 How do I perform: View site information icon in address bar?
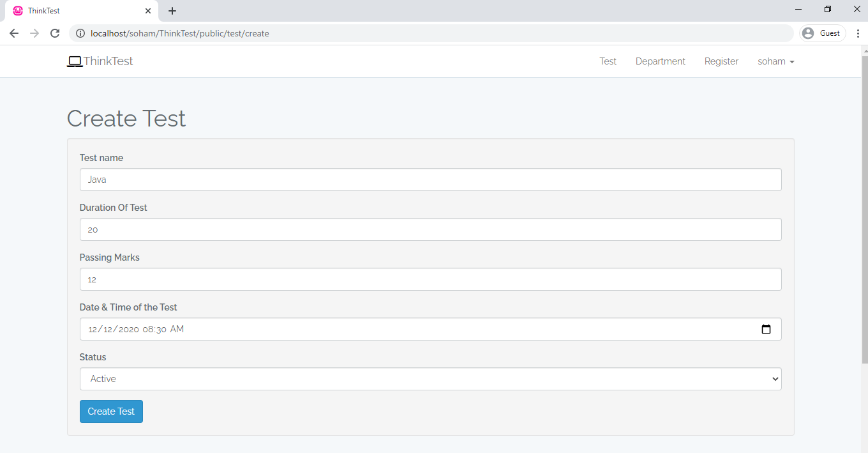(x=80, y=33)
